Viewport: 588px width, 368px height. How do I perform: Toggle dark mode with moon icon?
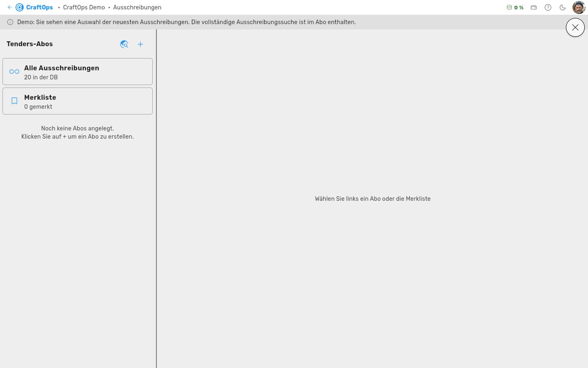click(x=563, y=7)
